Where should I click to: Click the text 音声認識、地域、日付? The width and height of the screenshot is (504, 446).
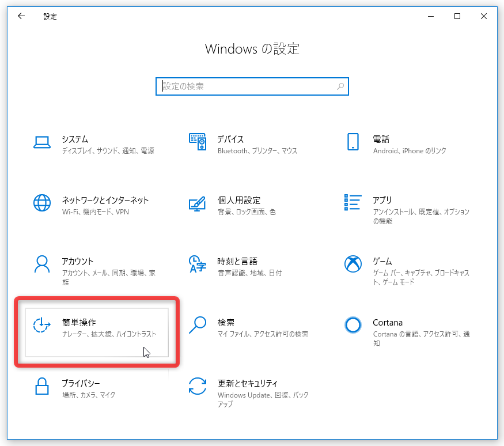point(250,273)
